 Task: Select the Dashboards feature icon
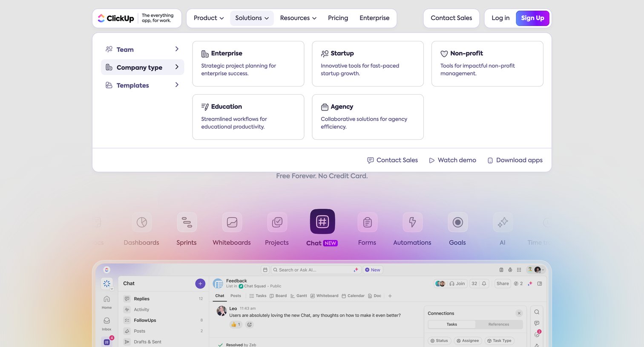[x=141, y=222]
